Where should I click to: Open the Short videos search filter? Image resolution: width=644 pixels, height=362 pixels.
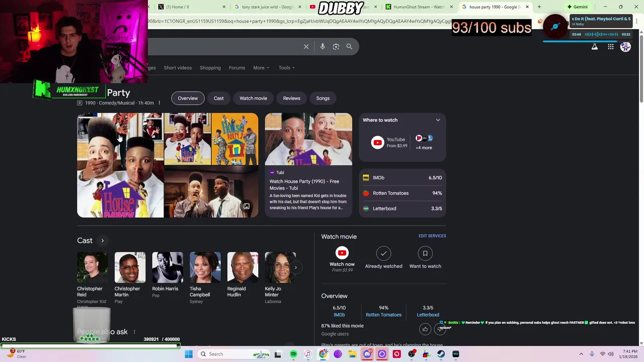click(x=178, y=68)
